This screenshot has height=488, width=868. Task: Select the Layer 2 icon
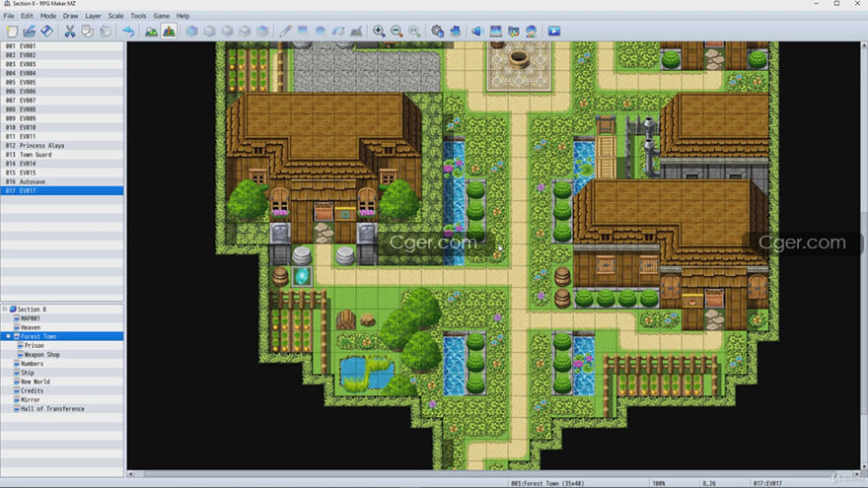tap(227, 31)
